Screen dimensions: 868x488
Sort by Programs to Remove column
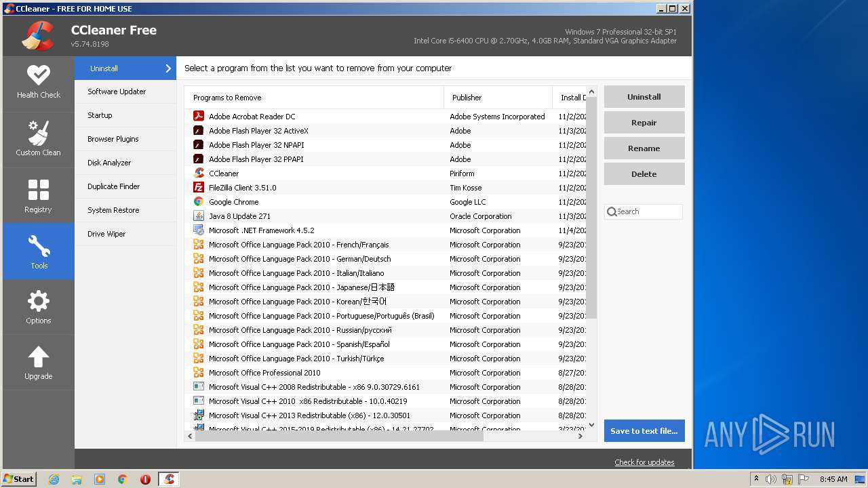tap(314, 98)
